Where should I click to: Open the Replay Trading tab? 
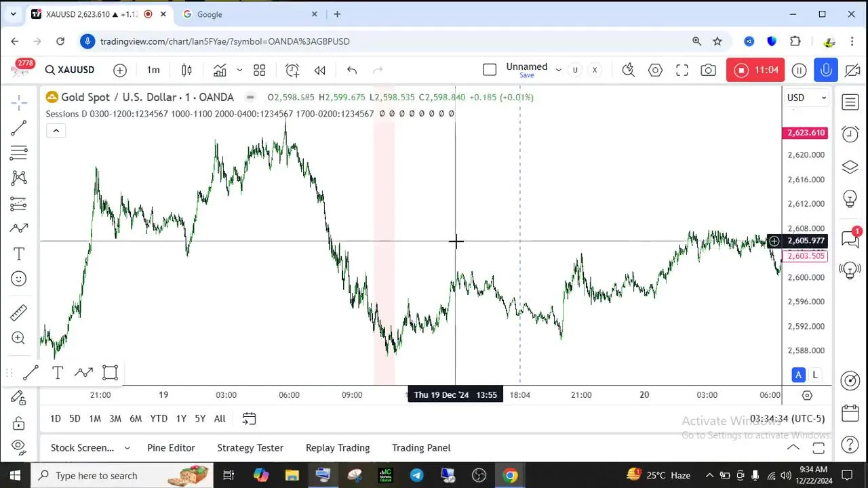338,448
